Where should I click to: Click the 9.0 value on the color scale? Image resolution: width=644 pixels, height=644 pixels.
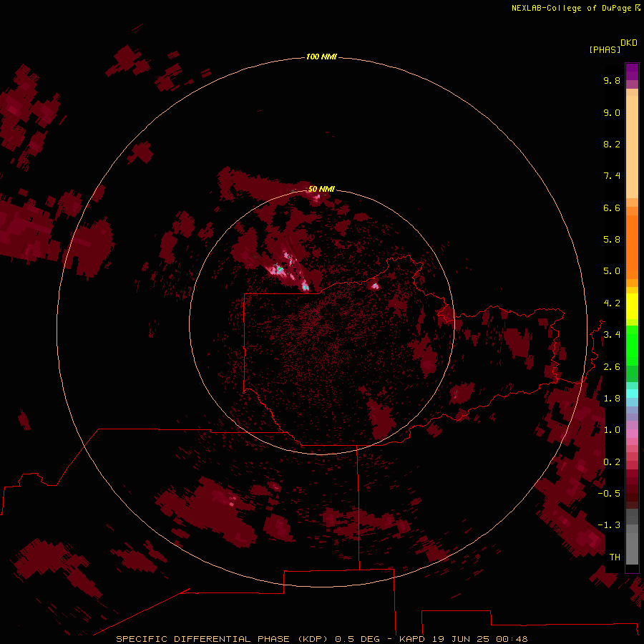pyautogui.click(x=612, y=112)
